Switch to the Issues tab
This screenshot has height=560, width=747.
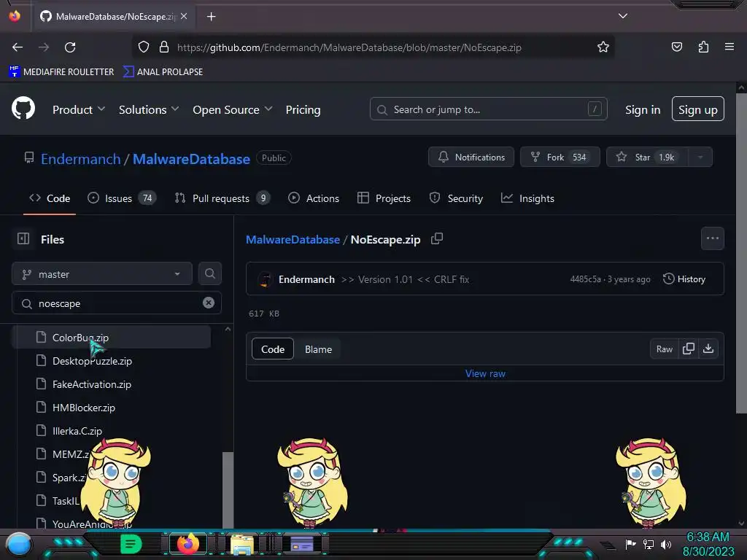pos(122,198)
